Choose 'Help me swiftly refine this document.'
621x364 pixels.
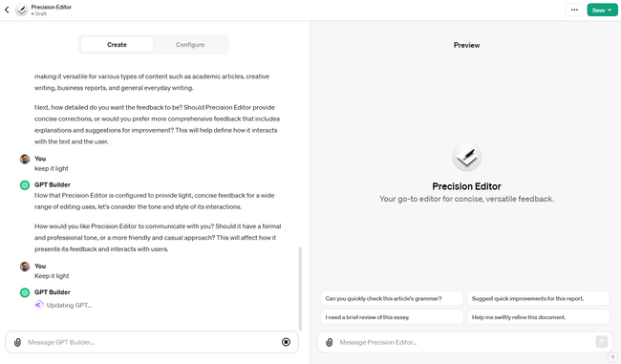[538, 317]
